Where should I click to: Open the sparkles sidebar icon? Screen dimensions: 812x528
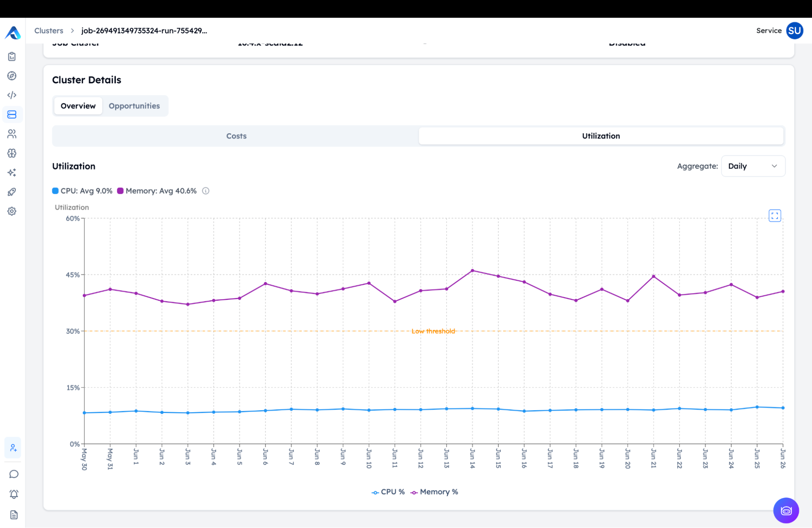tap(12, 172)
